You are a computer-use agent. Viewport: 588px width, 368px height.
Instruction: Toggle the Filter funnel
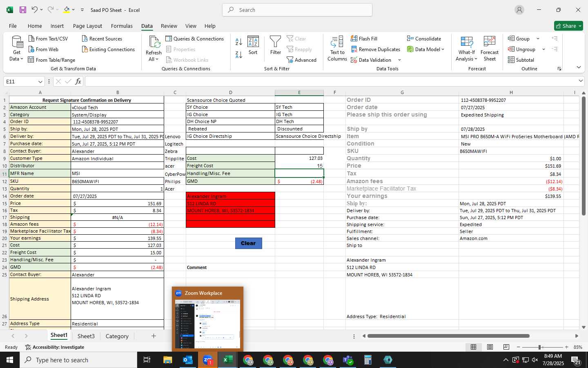click(x=276, y=45)
